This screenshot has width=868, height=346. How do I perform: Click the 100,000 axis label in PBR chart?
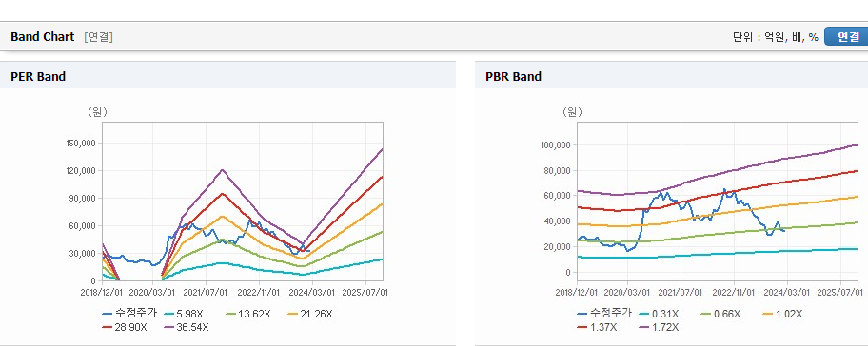(557, 144)
